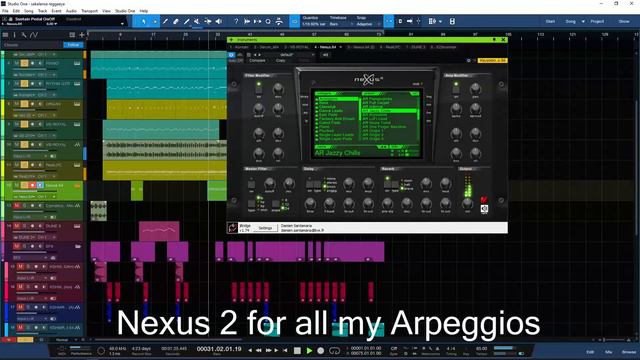The image size is (640, 360).
Task: Click Compare in plugin header
Action: tap(257, 60)
